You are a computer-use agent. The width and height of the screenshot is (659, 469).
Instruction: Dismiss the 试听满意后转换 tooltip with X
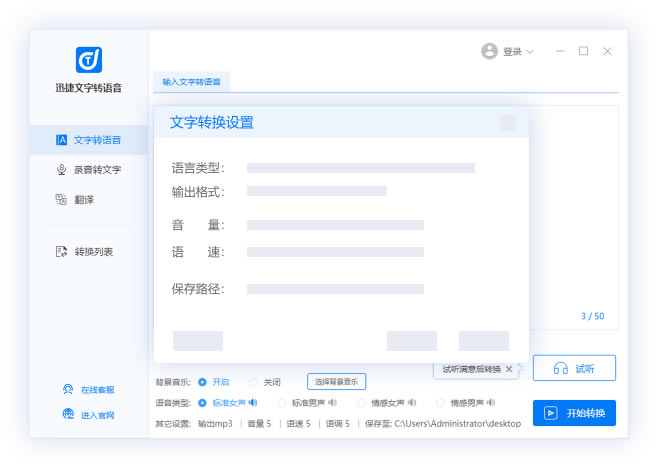[508, 369]
